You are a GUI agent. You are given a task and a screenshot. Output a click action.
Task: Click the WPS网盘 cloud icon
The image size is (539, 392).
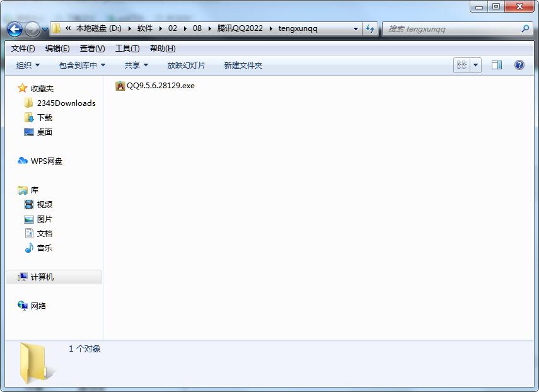tap(22, 161)
